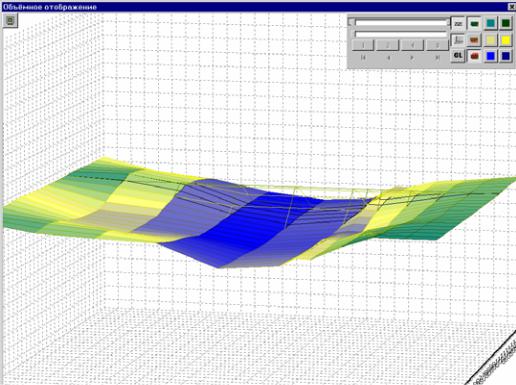Click the first numbered button in the row

coord(363,45)
